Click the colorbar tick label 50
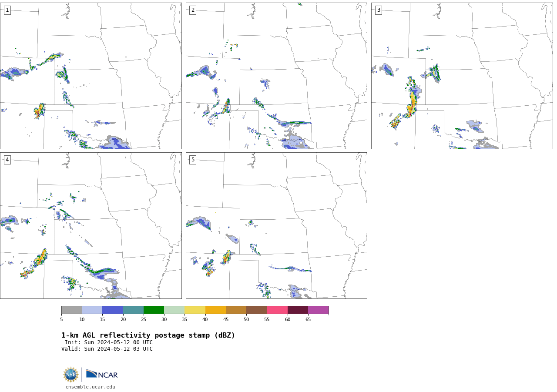557x392 pixels. [246, 319]
